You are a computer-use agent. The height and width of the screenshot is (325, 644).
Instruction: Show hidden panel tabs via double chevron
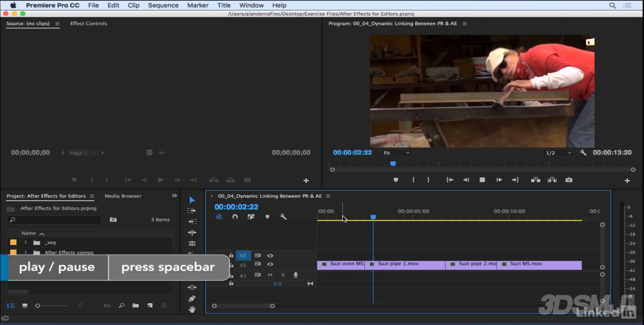click(174, 195)
